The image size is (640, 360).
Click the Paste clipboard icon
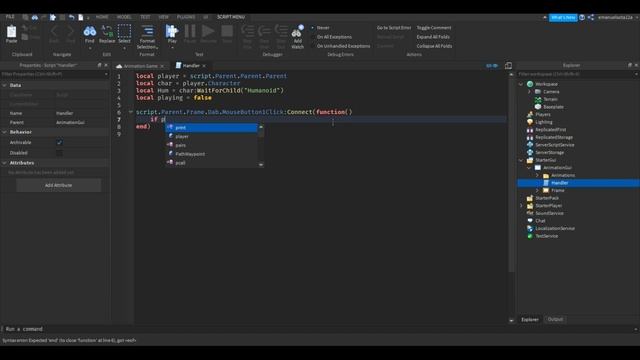pos(11,32)
